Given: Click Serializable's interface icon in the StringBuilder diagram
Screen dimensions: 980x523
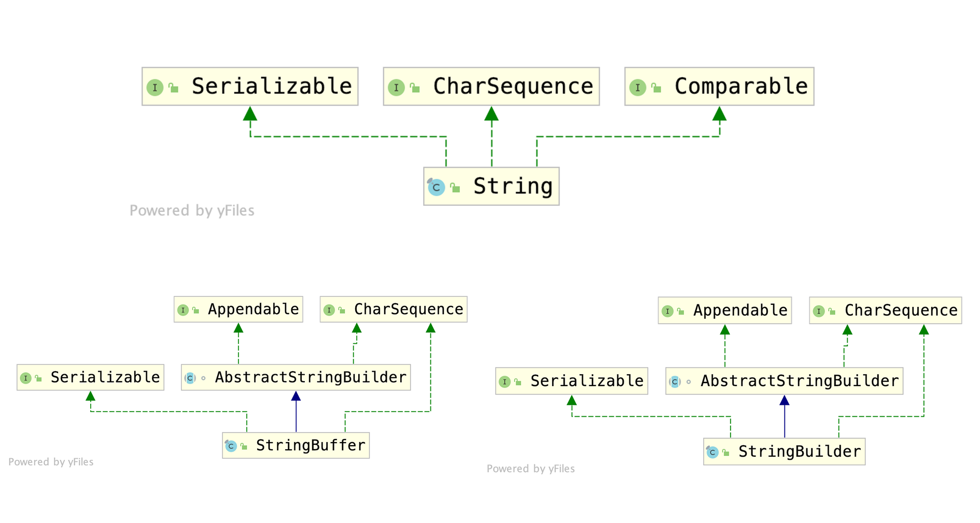Looking at the screenshot, I should point(505,382).
